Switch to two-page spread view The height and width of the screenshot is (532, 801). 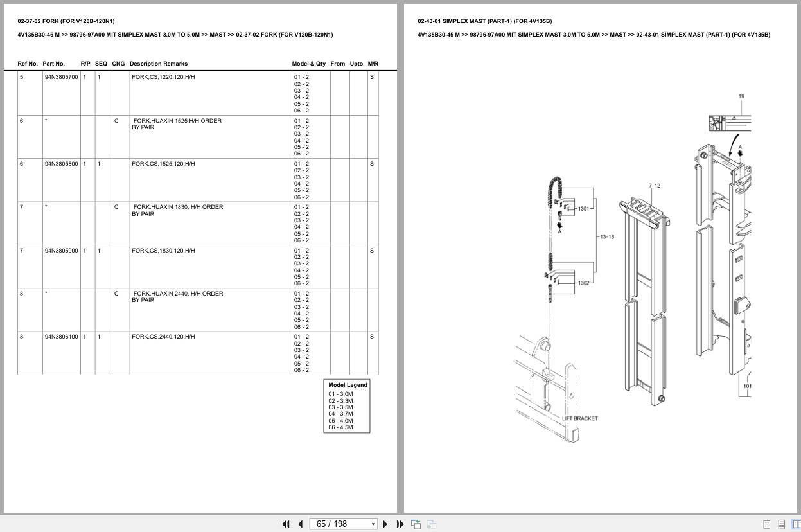click(x=795, y=524)
